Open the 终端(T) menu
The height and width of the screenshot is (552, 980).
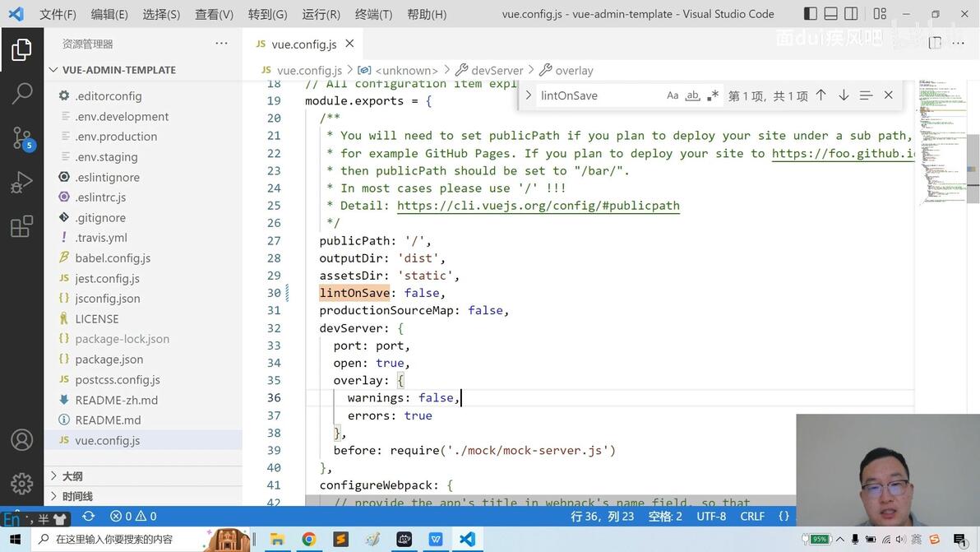coord(373,14)
